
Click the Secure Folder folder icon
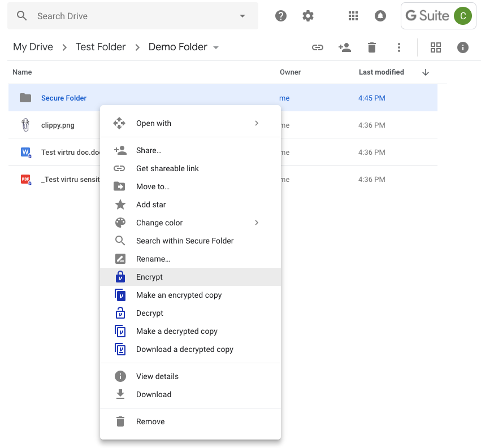[25, 98]
